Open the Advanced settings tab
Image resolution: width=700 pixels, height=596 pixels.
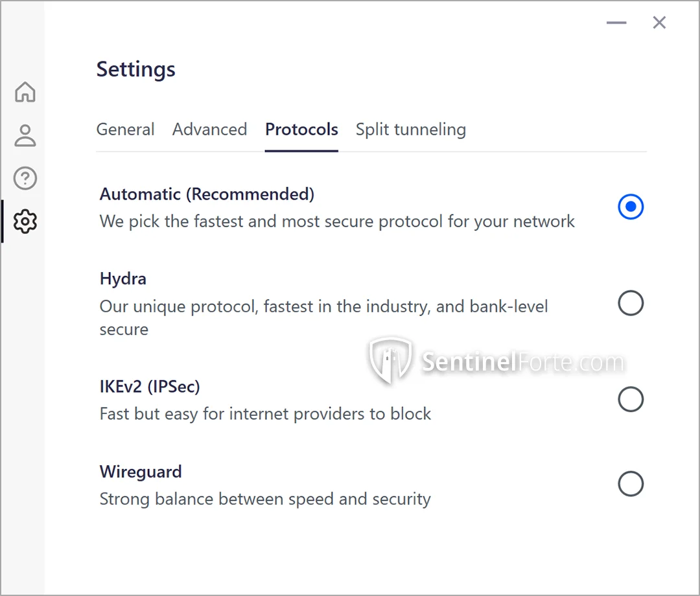tap(209, 130)
